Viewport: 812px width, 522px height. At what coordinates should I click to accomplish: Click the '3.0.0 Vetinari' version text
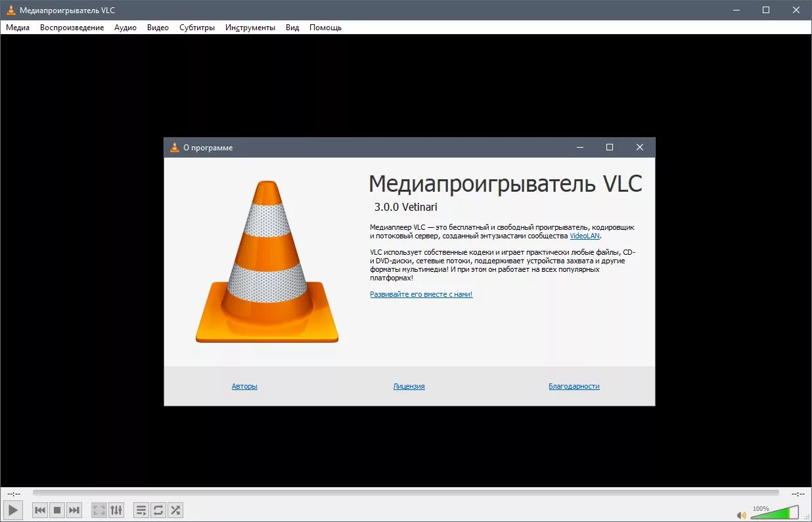pyautogui.click(x=405, y=207)
